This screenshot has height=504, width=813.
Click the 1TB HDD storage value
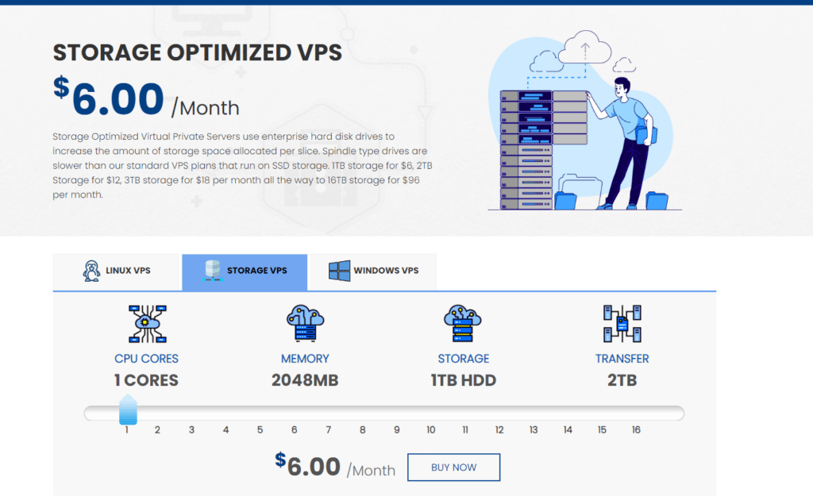(x=464, y=380)
